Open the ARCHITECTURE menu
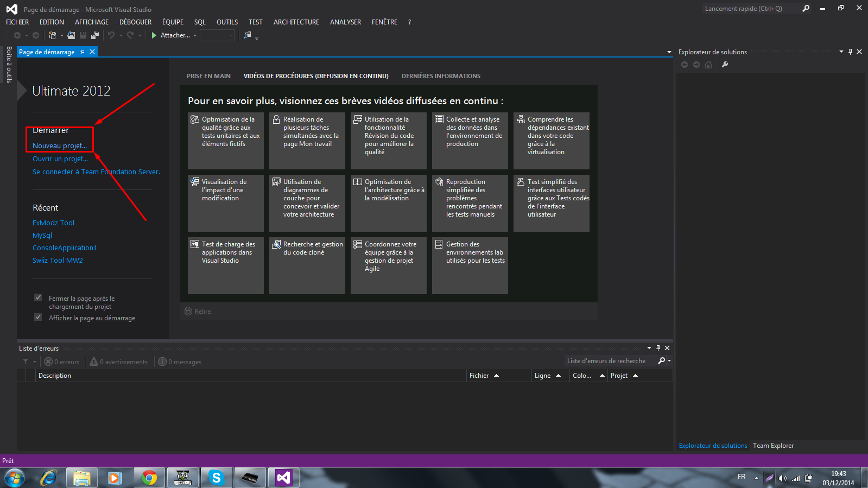Screen dimensions: 868x488 click(x=296, y=22)
